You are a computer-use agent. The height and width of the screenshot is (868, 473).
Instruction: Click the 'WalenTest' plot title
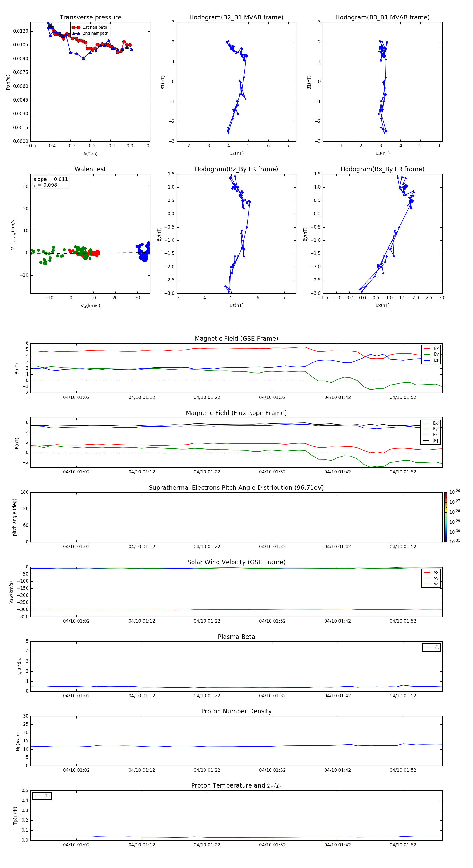click(x=90, y=169)
